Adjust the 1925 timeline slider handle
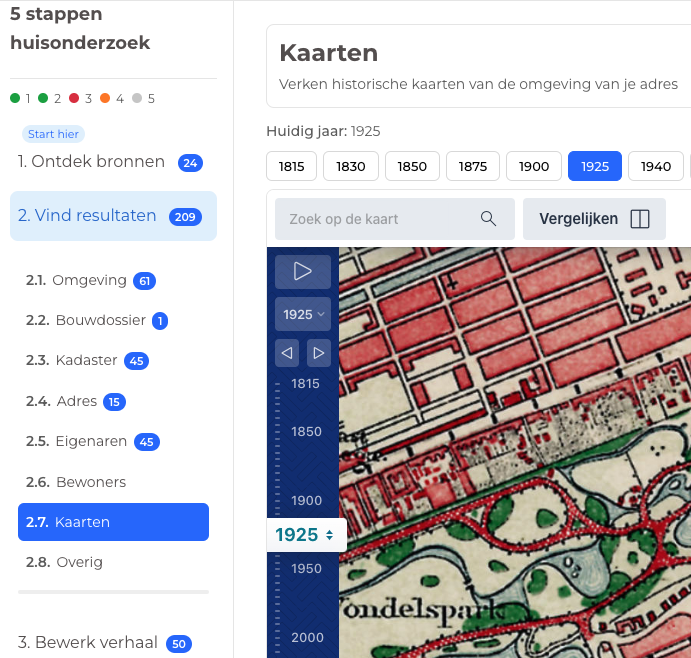The image size is (691, 658). [x=306, y=535]
